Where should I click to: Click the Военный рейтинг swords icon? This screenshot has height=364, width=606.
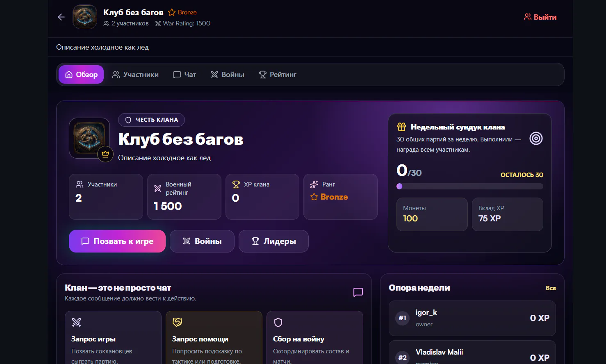tap(158, 189)
